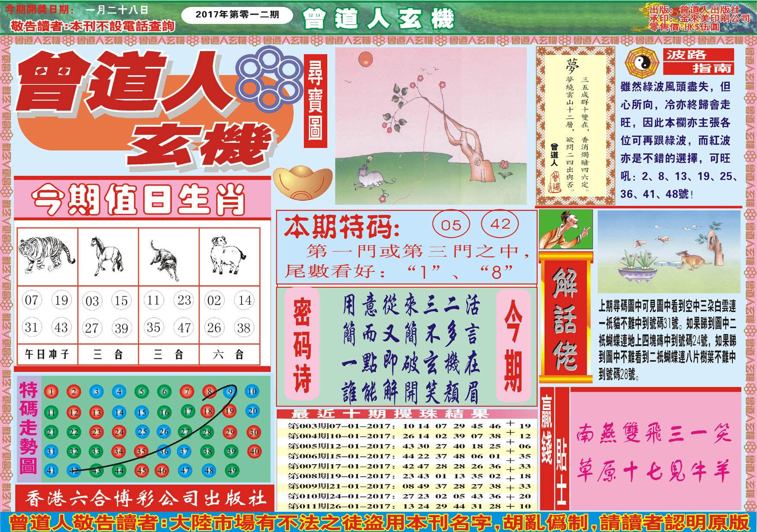Click the poem line 用意從來三二活
The image size is (757, 532).
pos(411,306)
